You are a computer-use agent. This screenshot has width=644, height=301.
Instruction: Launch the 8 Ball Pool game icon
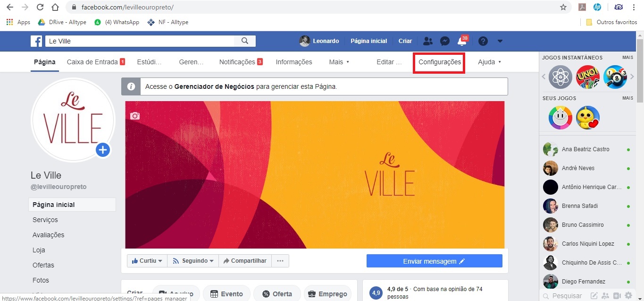[x=615, y=77]
